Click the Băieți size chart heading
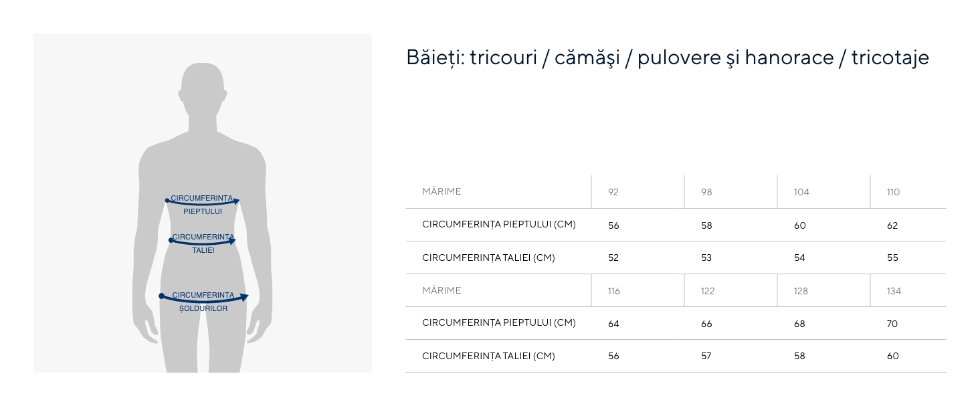 pyautogui.click(x=667, y=58)
